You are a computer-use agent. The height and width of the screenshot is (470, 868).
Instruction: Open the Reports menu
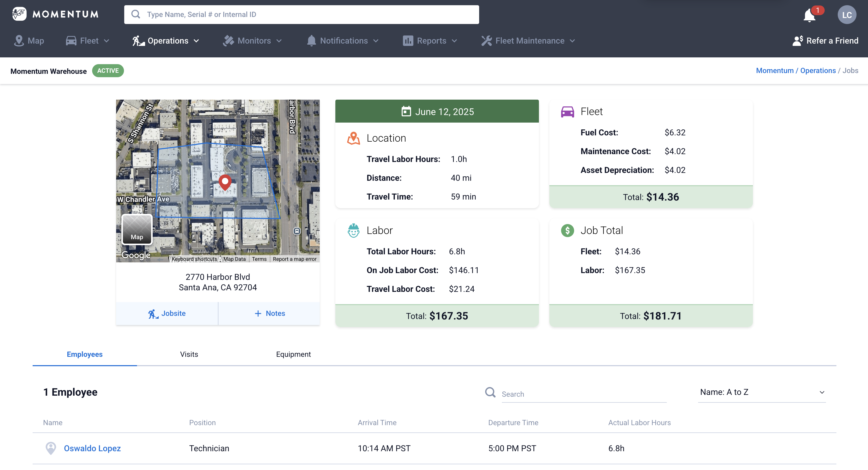[x=430, y=41]
